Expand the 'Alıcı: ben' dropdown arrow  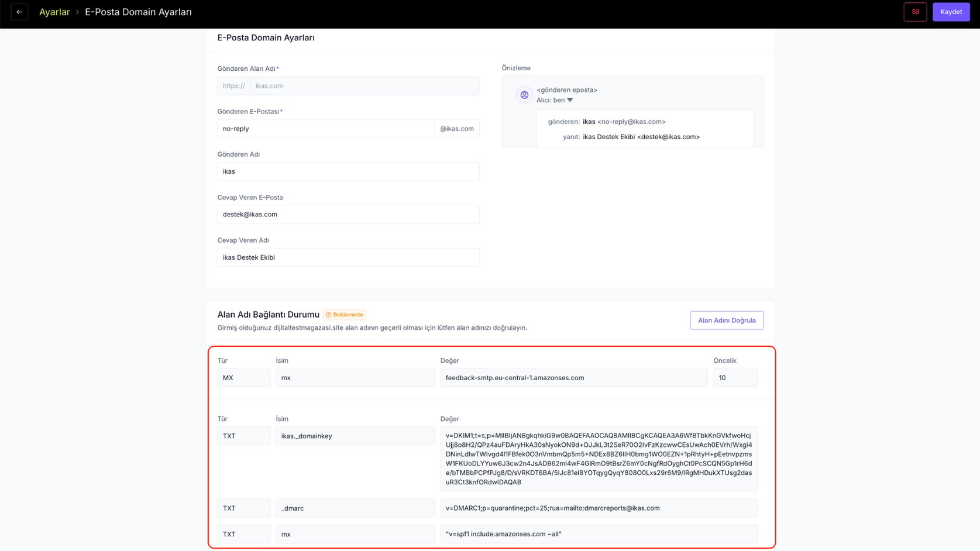pos(570,100)
